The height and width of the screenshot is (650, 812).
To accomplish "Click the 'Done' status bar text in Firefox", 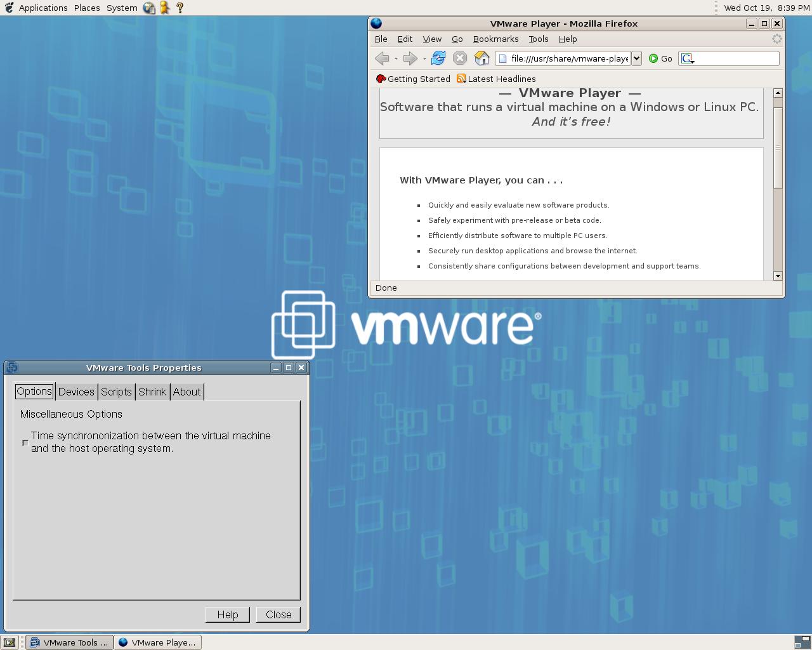I will pyautogui.click(x=386, y=288).
